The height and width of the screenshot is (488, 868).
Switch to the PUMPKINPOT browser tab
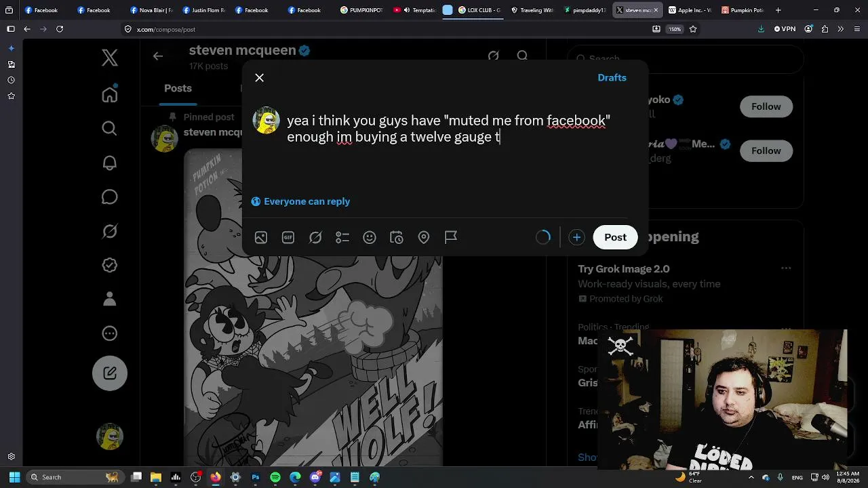(361, 10)
